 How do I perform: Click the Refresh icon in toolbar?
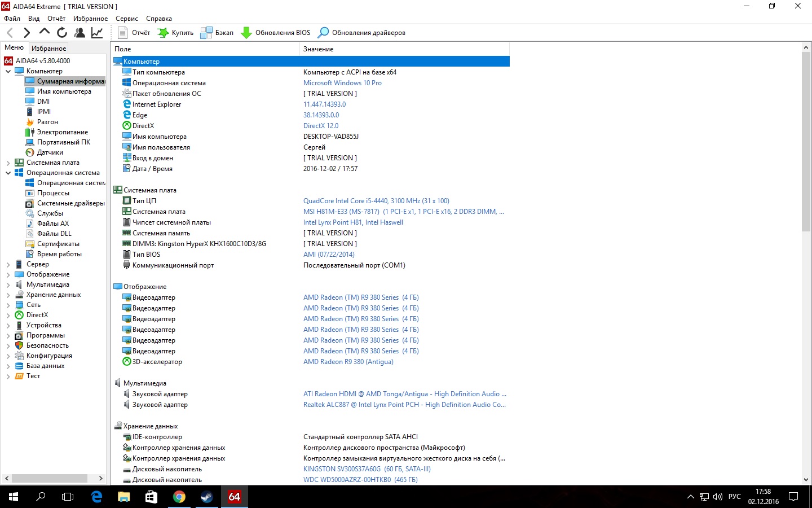62,33
